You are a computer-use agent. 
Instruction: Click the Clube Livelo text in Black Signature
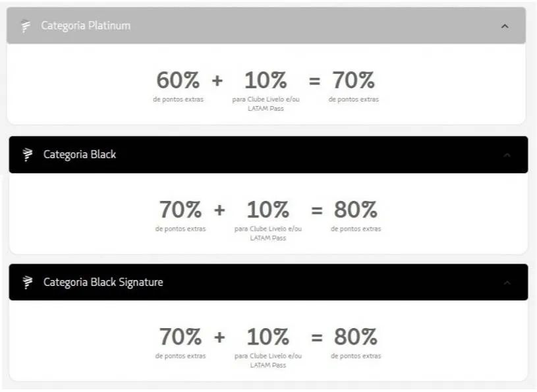(268, 360)
